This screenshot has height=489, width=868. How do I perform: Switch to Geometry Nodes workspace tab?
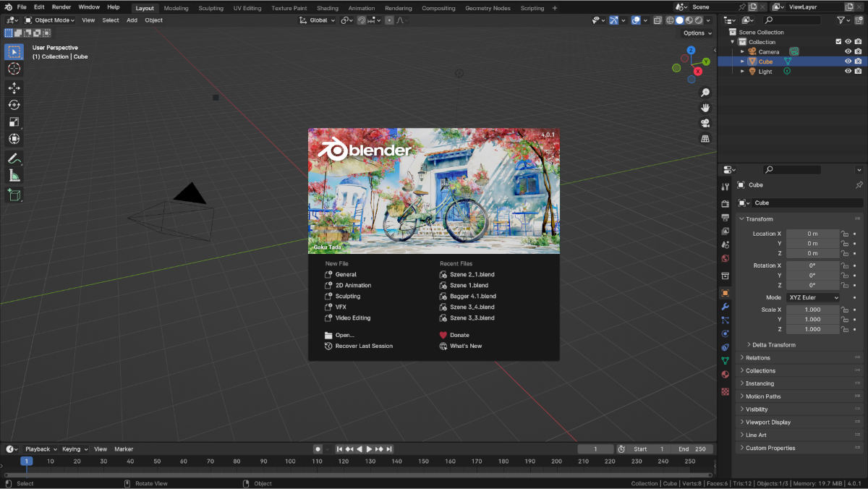click(x=488, y=8)
